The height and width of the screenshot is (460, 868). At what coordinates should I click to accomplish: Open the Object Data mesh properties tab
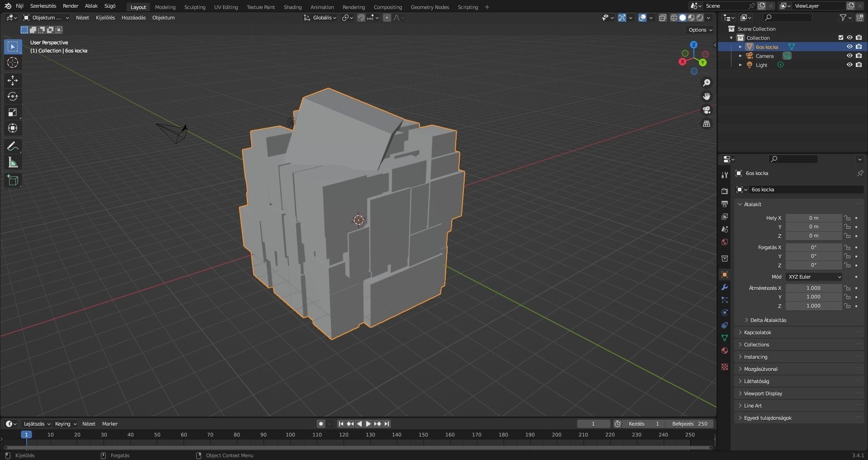point(725,338)
